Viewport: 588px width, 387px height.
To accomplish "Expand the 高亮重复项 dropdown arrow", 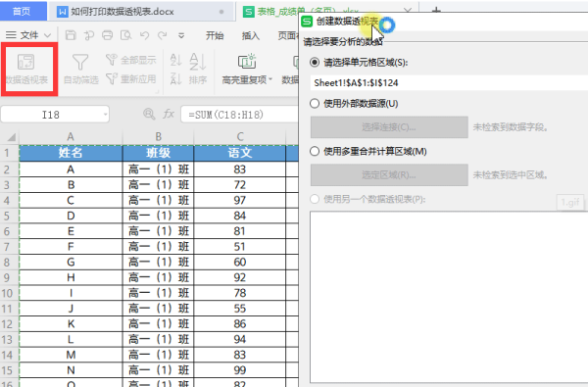I will [x=270, y=79].
